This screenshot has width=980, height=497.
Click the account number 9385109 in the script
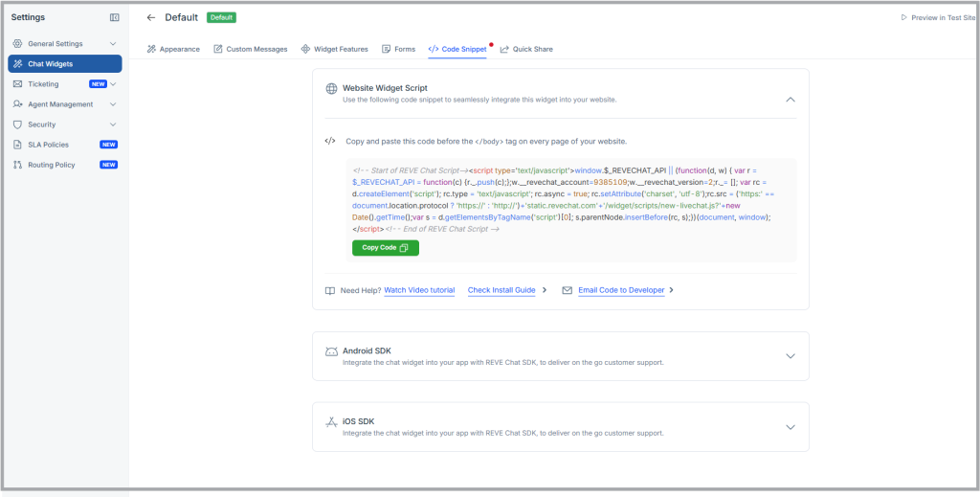point(611,182)
